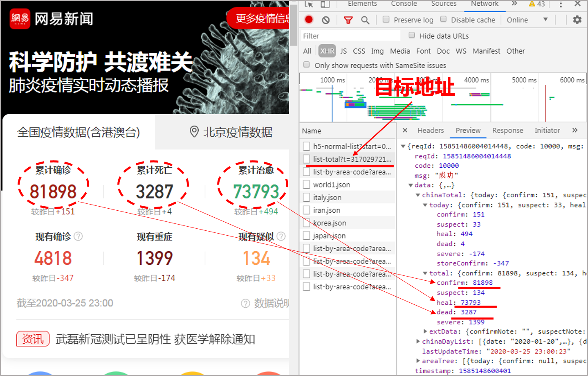
Task: Click the 5000 ms mark on the network timeline
Action: (524, 80)
